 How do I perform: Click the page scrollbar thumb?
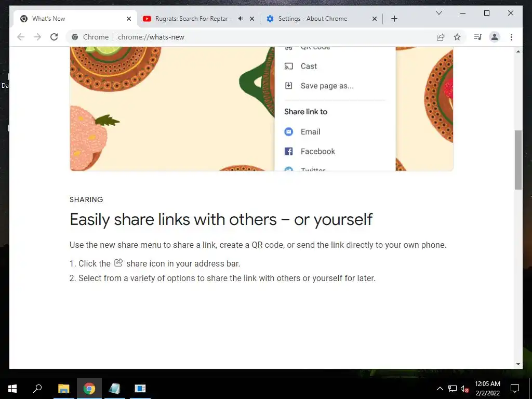tap(518, 160)
